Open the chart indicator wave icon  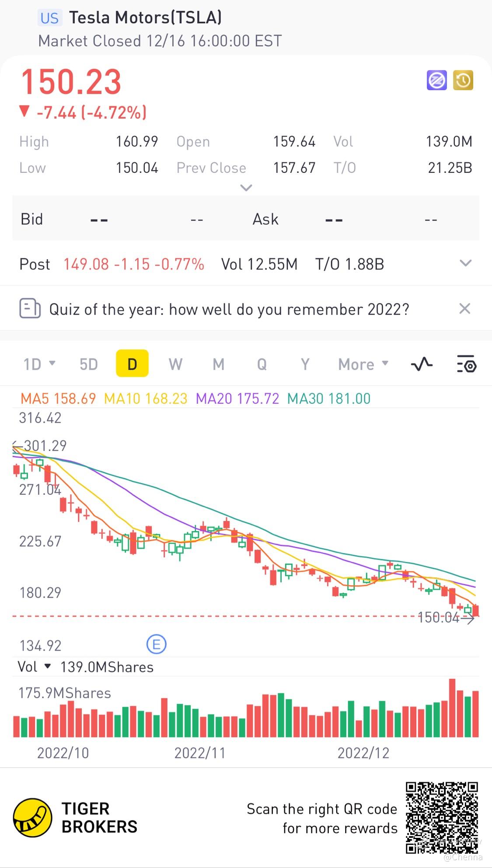pyautogui.click(x=422, y=364)
